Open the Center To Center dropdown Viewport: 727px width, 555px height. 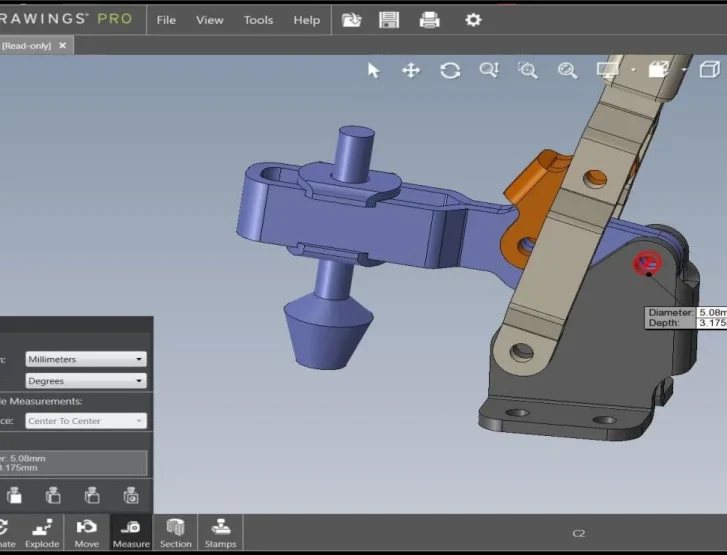pos(86,421)
